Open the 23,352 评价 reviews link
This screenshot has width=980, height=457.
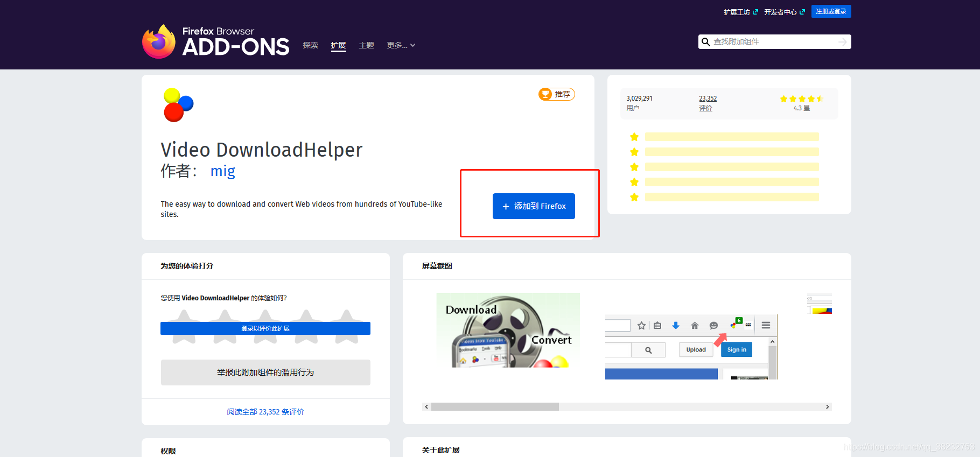coord(708,103)
